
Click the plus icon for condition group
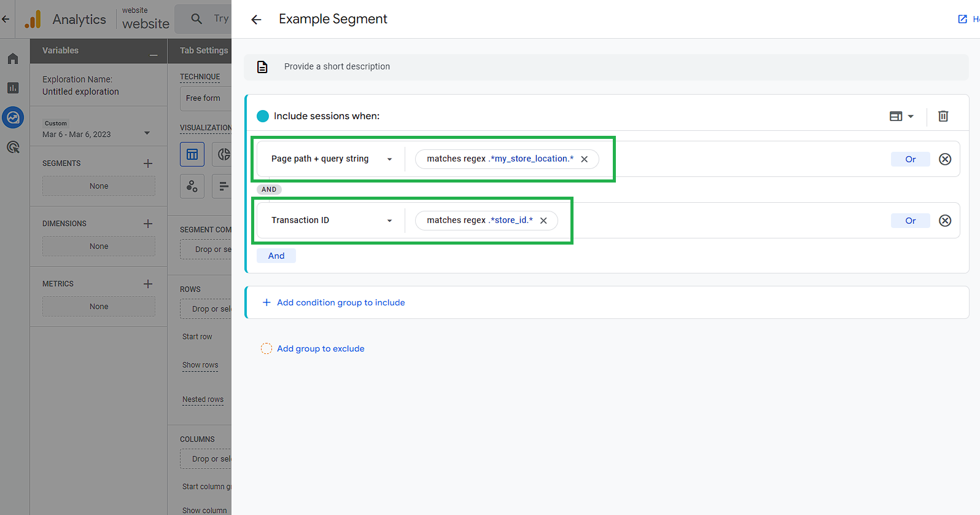(x=266, y=302)
